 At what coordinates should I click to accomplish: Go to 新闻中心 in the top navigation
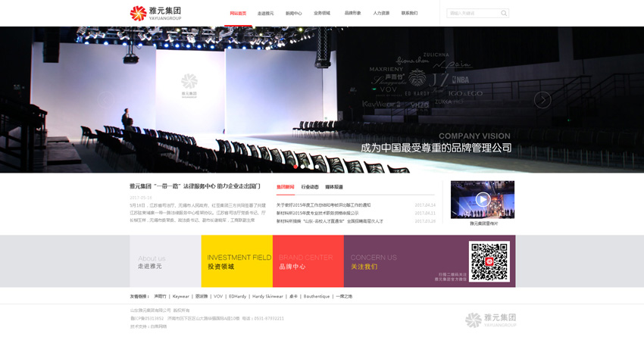[293, 13]
